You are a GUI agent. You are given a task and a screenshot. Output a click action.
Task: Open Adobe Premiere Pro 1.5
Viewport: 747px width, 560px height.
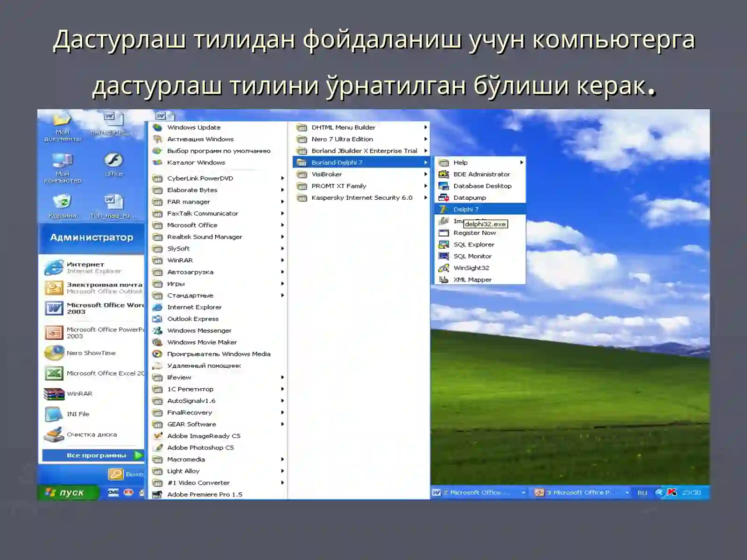217,494
